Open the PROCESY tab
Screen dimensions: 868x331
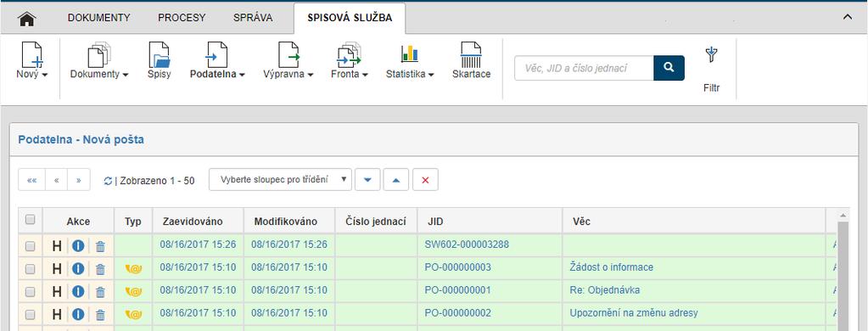(182, 18)
